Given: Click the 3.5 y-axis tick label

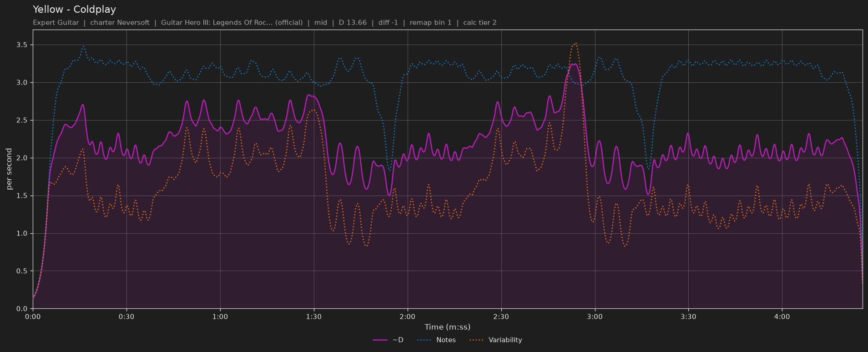Looking at the screenshot, I should coord(22,45).
